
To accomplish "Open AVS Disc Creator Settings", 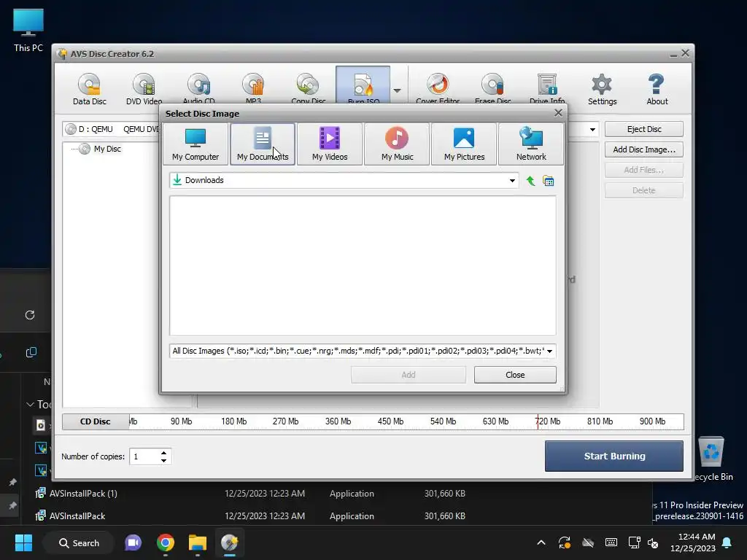I will click(x=602, y=89).
